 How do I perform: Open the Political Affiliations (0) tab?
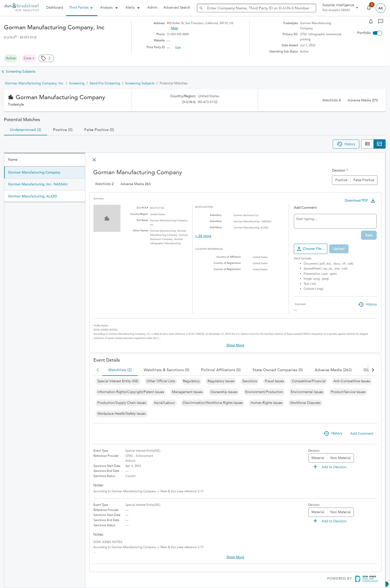click(221, 370)
